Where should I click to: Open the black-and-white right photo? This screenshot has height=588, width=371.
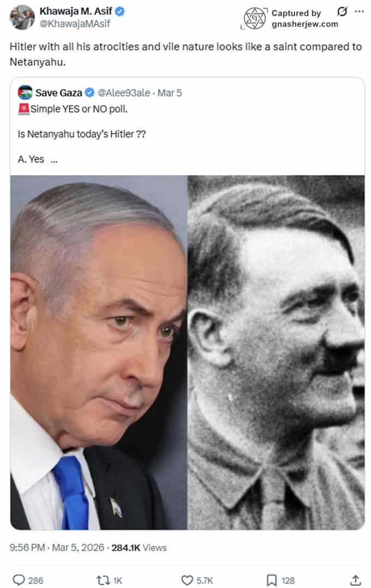pos(276,352)
